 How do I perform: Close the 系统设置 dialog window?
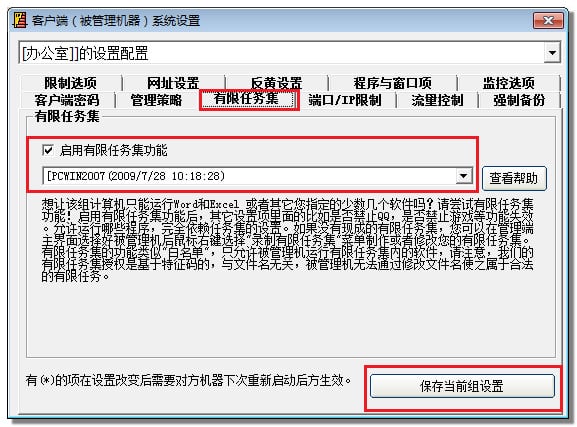tap(548, 20)
